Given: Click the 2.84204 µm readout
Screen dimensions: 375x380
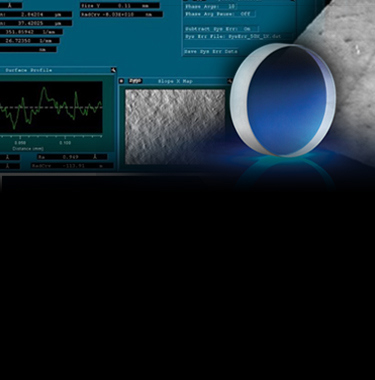Looking at the screenshot, I should 36,14.
